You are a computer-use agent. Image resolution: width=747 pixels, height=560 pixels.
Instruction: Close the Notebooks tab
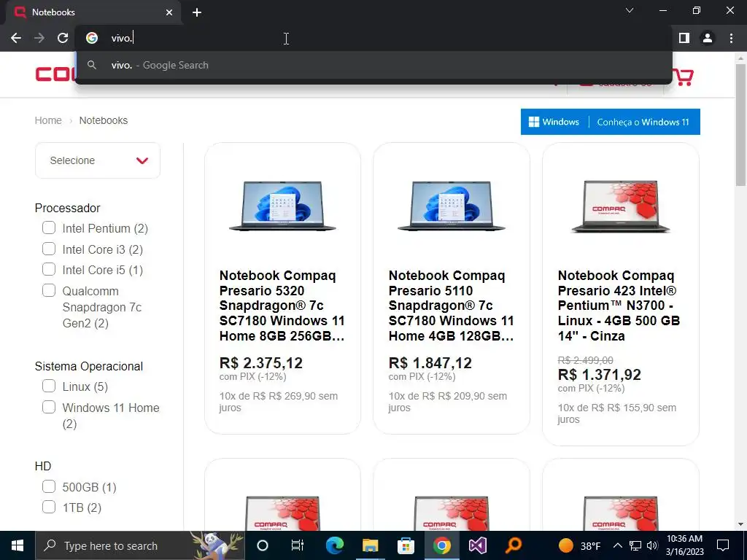click(x=169, y=12)
